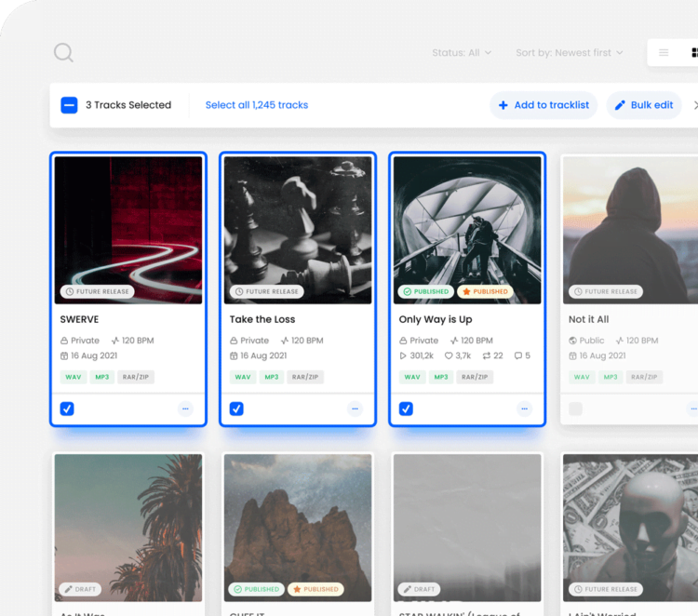698x616 pixels.
Task: Click the RAR/ZIP tag on SWERVE
Action: (136, 377)
